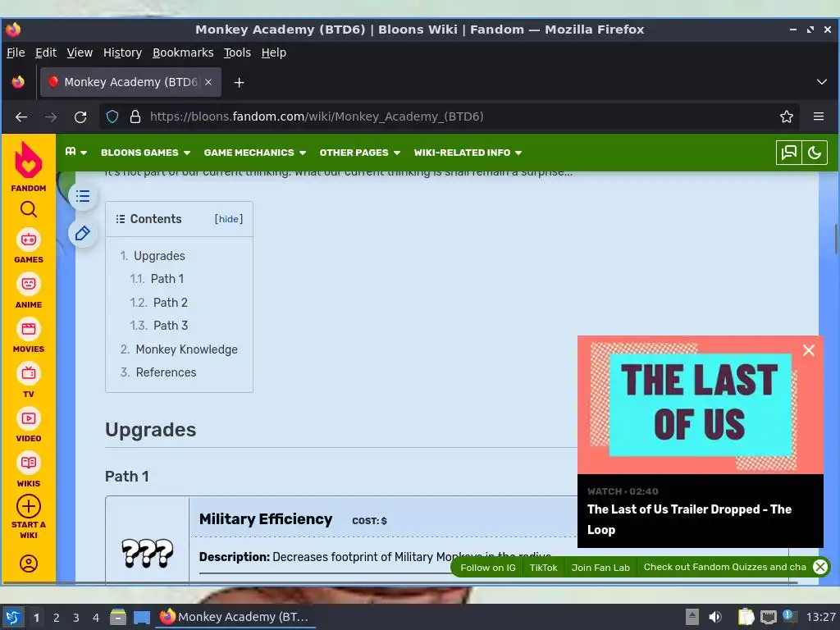Click the TikTok link

[543, 568]
